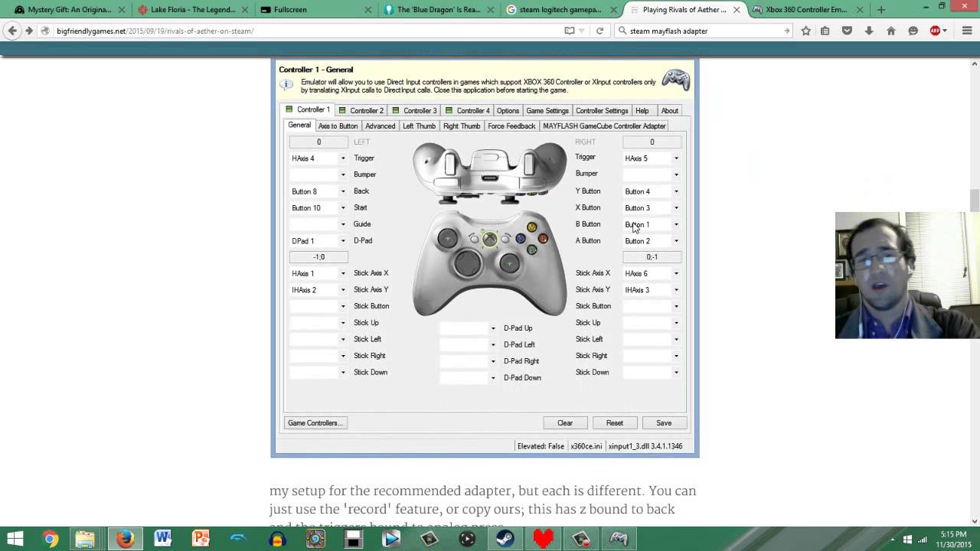The image size is (980, 551).
Task: Expand right Trigger dropdown showing HAxis 5
Action: coord(676,158)
